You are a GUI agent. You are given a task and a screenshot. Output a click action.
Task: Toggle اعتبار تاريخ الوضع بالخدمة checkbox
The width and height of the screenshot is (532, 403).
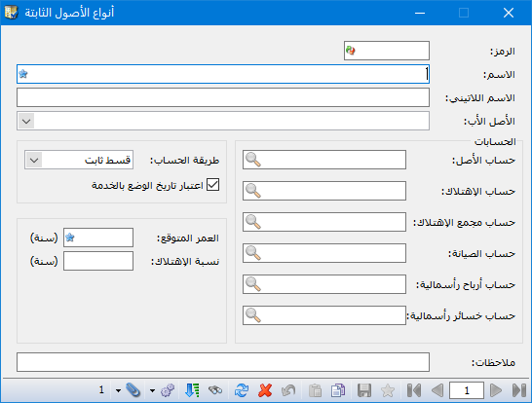pyautogui.click(x=212, y=185)
